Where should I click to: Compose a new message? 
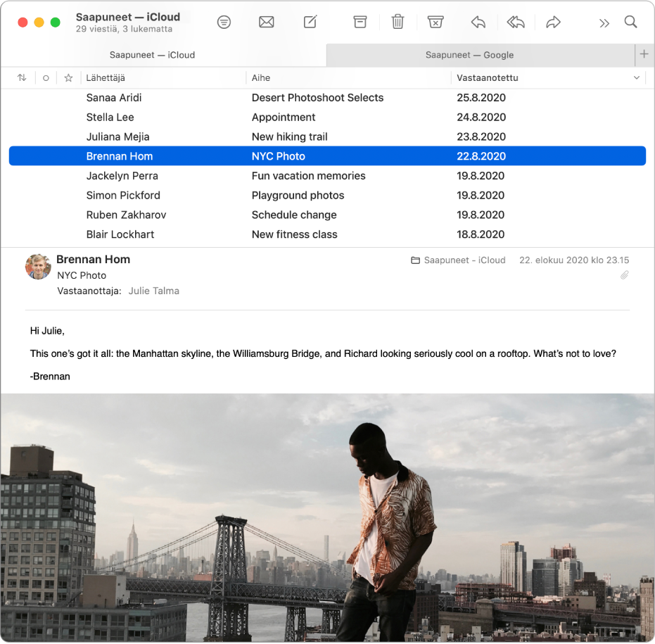pos(310,23)
